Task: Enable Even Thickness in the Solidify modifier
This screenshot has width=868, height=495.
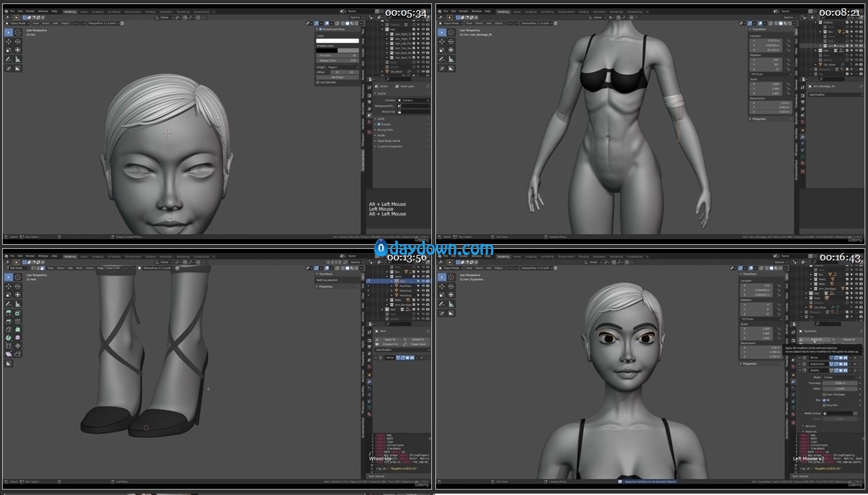Action: [824, 394]
